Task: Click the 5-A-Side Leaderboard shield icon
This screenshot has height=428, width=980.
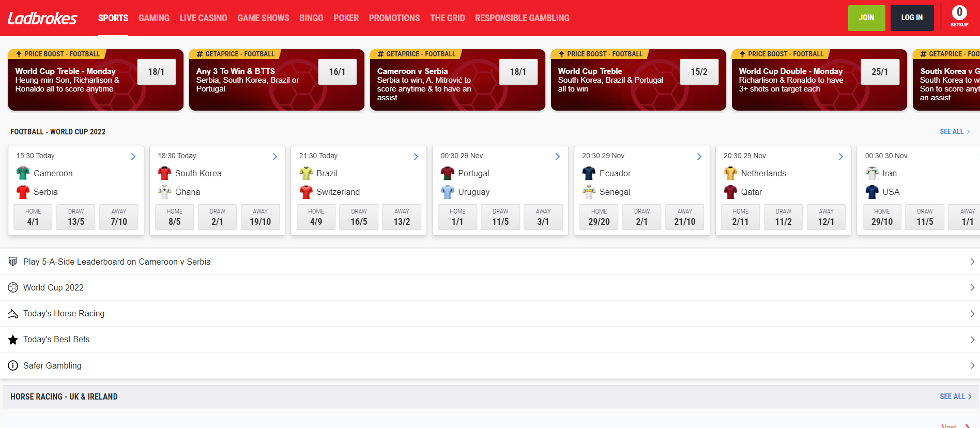Action: click(13, 262)
